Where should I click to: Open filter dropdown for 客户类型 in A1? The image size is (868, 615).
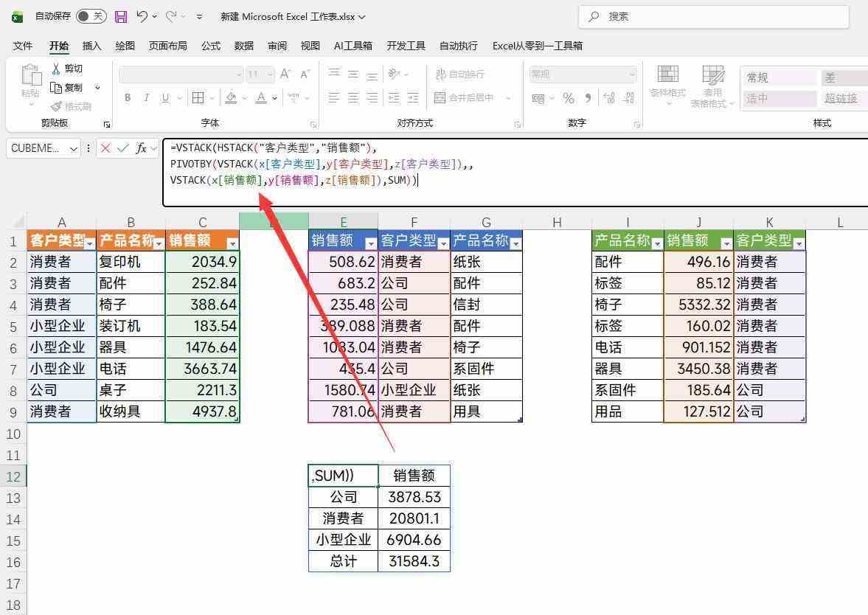(90, 243)
